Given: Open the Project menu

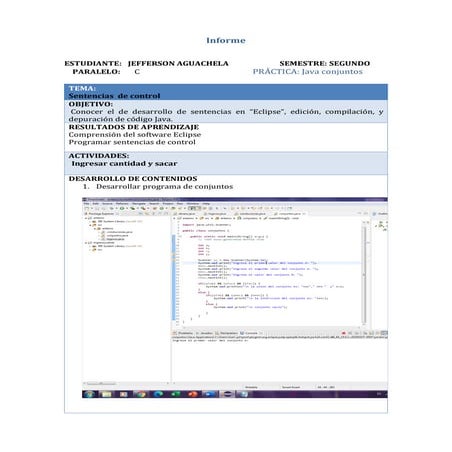Looking at the screenshot, I should 168,204.
